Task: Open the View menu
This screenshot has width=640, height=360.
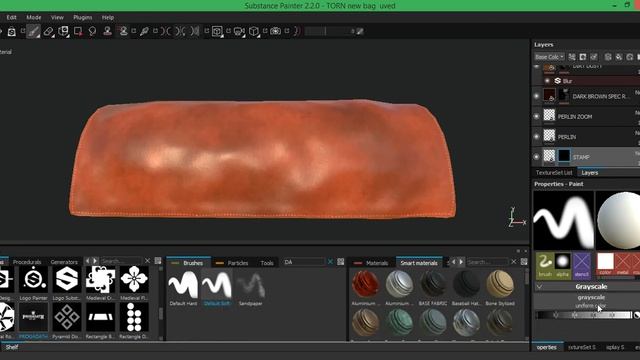Action: (x=57, y=18)
